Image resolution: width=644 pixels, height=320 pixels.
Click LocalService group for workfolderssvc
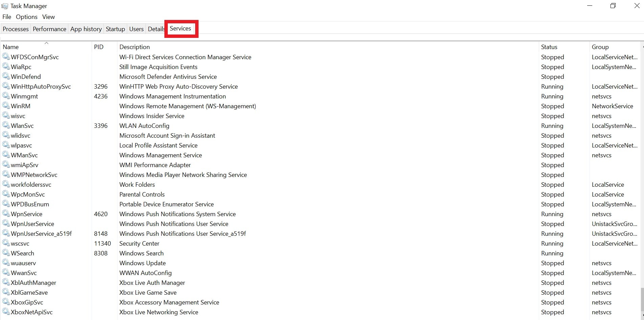[x=608, y=185]
